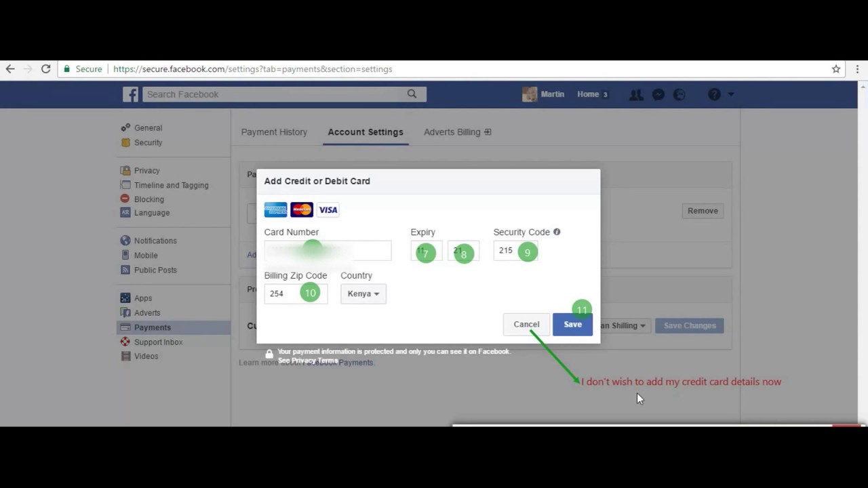Open Language settings in the sidebar
868x488 pixels.
151,213
